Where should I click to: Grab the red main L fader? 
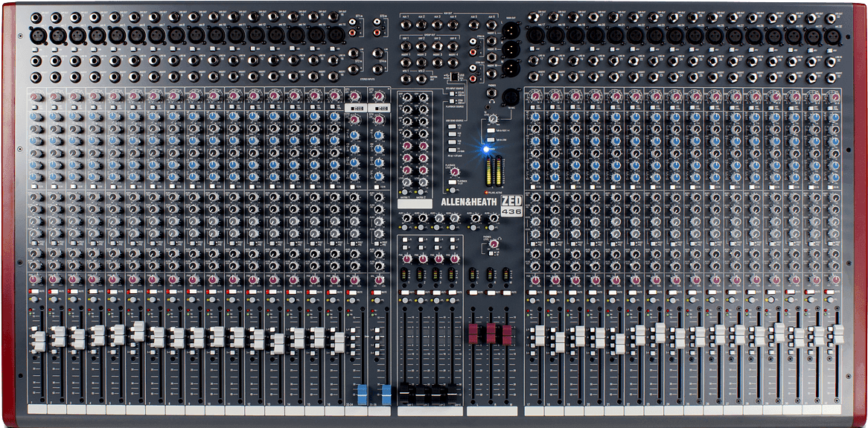click(x=474, y=334)
